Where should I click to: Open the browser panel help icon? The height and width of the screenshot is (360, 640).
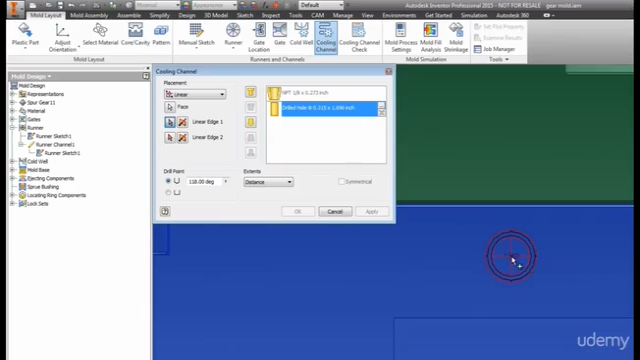[146, 76]
